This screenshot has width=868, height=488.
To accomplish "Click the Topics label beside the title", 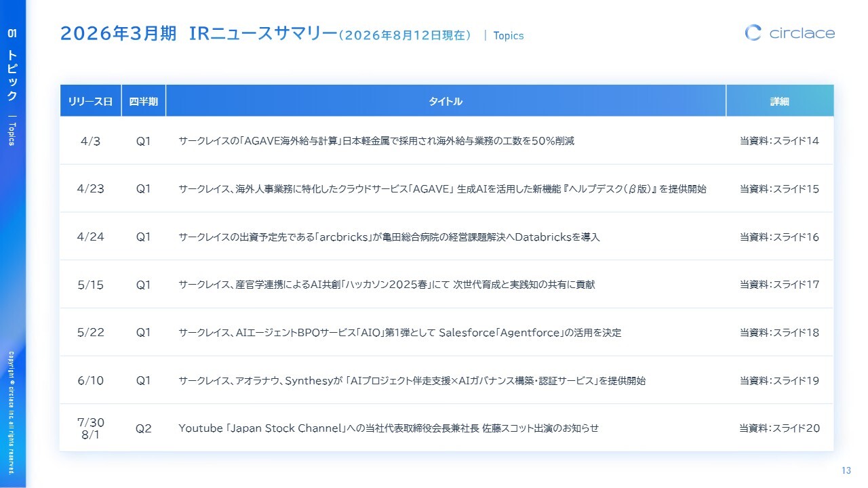I will pyautogui.click(x=509, y=36).
